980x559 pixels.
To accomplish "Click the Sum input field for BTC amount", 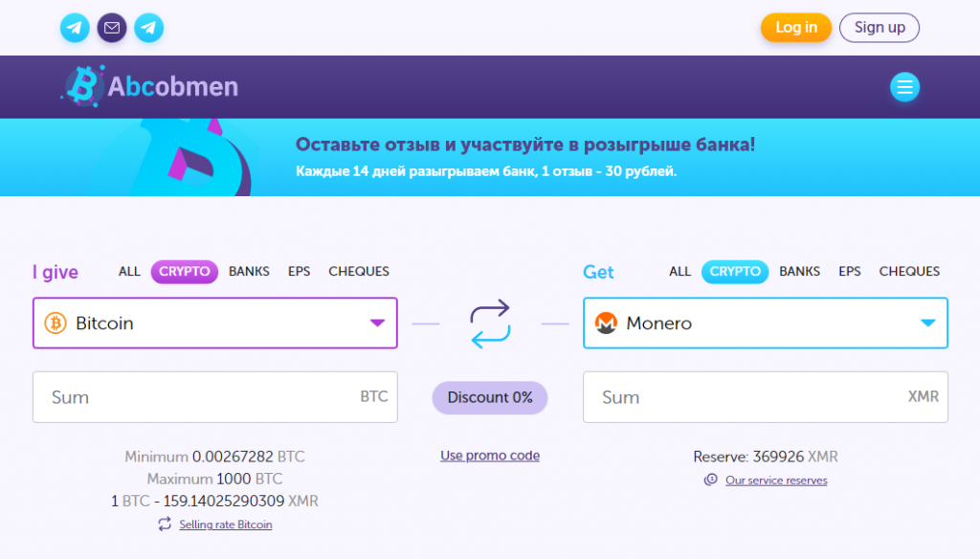I will tap(191, 397).
